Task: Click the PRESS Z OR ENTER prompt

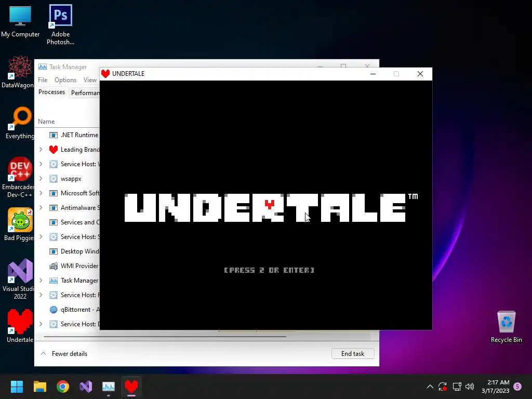Action: (269, 270)
